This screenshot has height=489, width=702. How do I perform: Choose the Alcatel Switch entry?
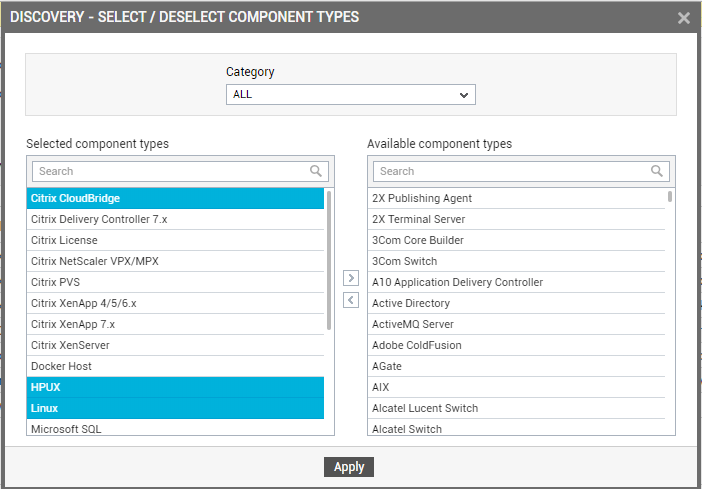(x=516, y=428)
